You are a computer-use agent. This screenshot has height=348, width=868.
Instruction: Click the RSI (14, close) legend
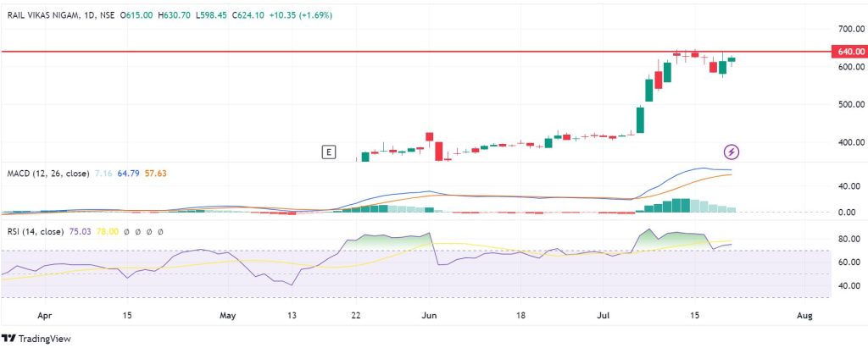click(x=36, y=232)
